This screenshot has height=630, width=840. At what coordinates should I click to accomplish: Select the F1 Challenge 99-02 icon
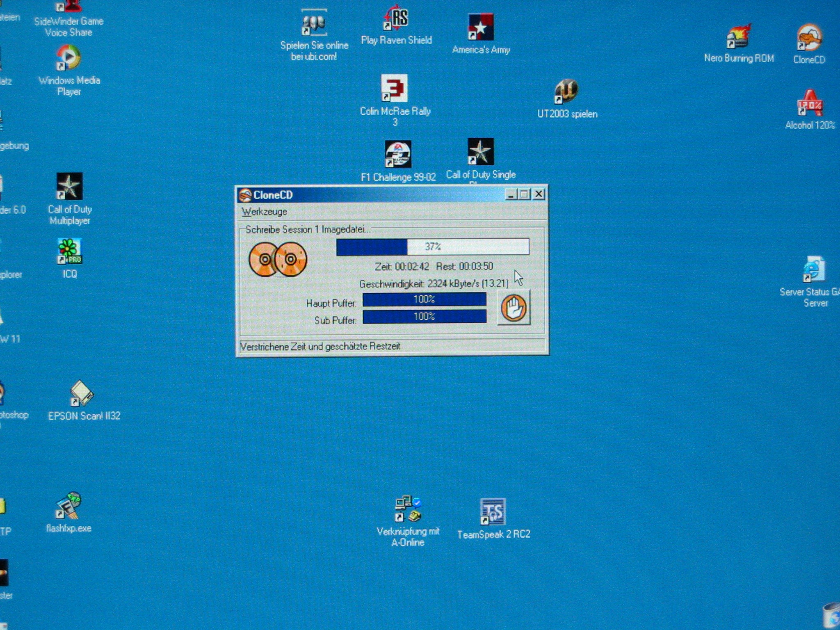(x=398, y=155)
